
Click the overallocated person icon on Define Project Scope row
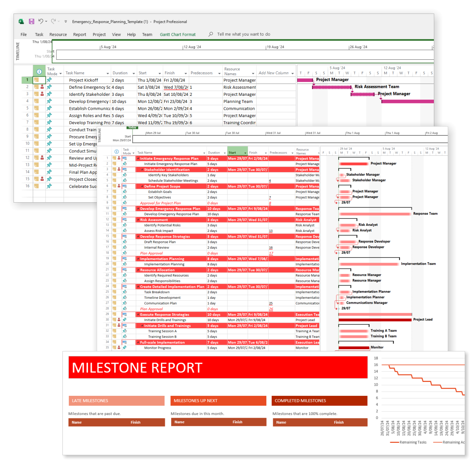(119, 186)
